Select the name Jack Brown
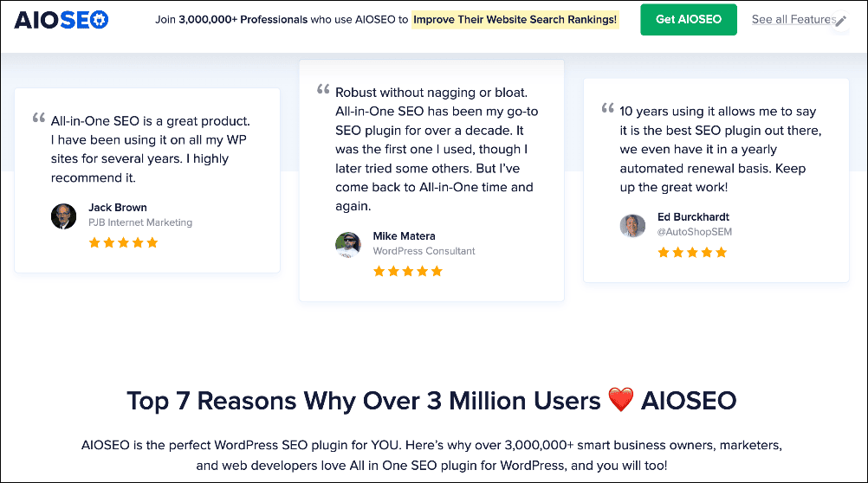This screenshot has width=868, height=483. pos(117,208)
